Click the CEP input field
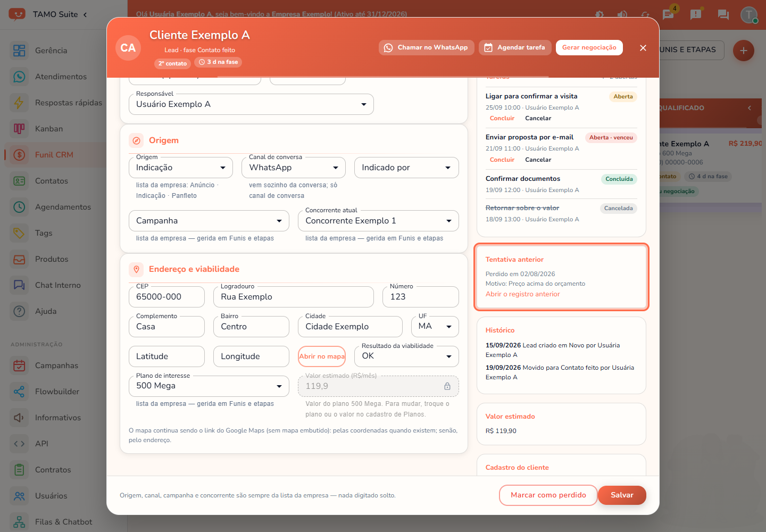 tap(166, 297)
